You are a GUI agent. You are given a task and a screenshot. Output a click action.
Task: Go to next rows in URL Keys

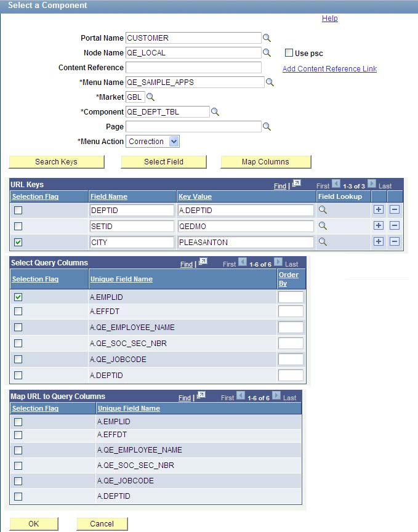372,184
